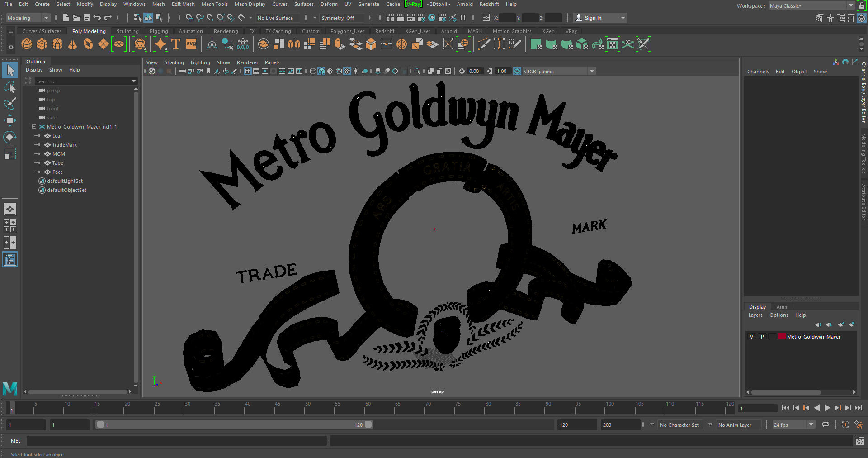Open the Outliner search filter dropdown arrow

[133, 81]
